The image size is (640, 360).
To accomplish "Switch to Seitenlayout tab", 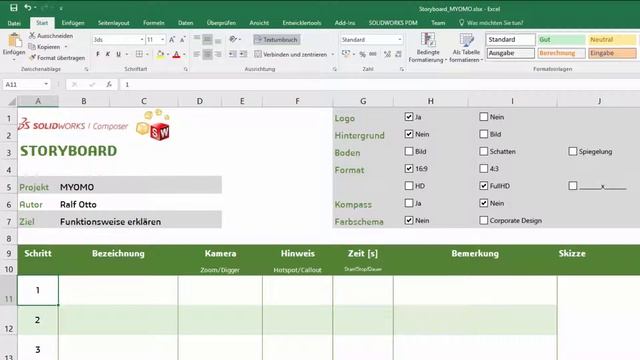I will point(113,23).
